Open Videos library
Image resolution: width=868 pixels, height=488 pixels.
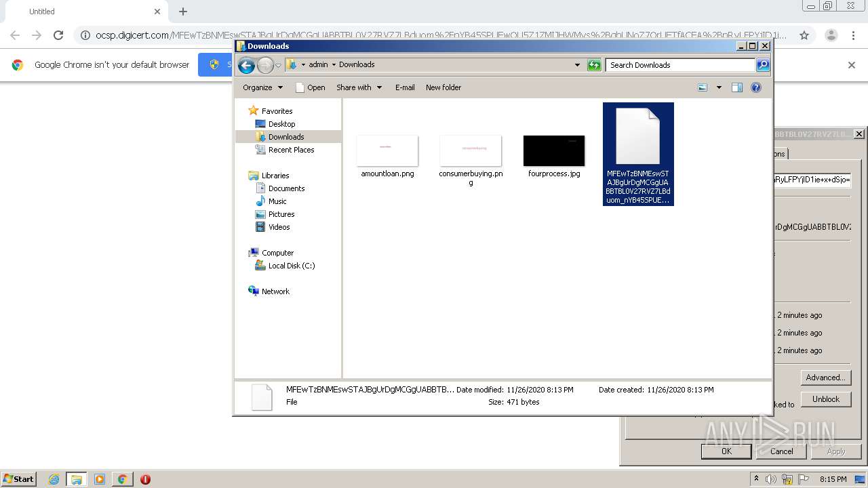click(279, 227)
